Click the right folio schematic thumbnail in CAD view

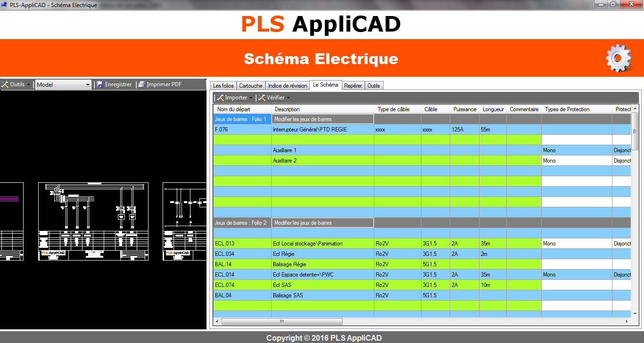[x=185, y=221]
